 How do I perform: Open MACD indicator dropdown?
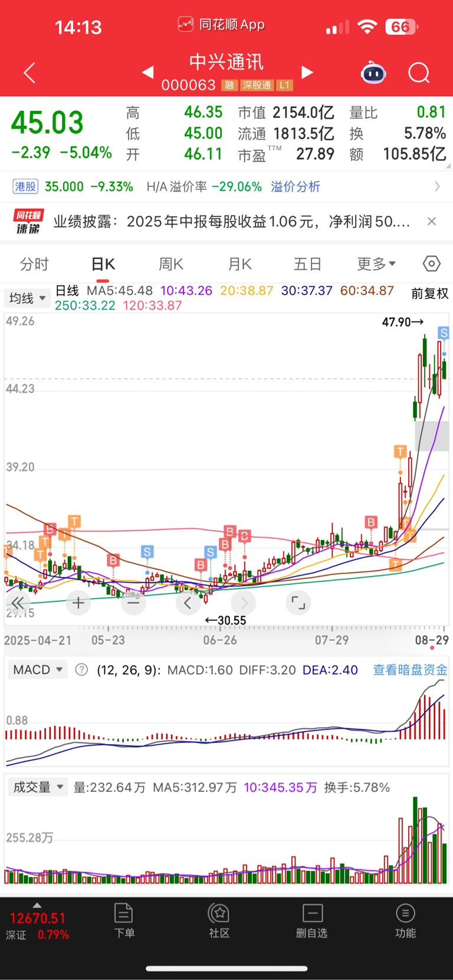pyautogui.click(x=38, y=670)
